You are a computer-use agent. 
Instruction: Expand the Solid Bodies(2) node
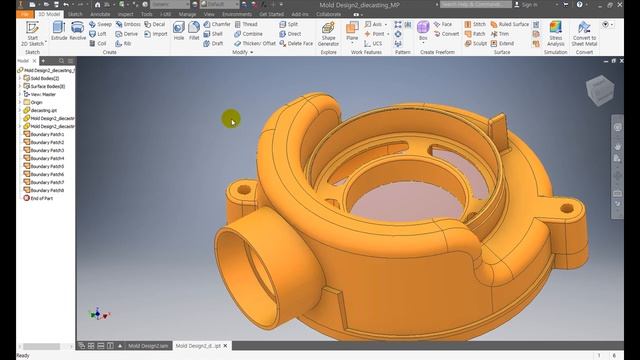click(x=20, y=78)
